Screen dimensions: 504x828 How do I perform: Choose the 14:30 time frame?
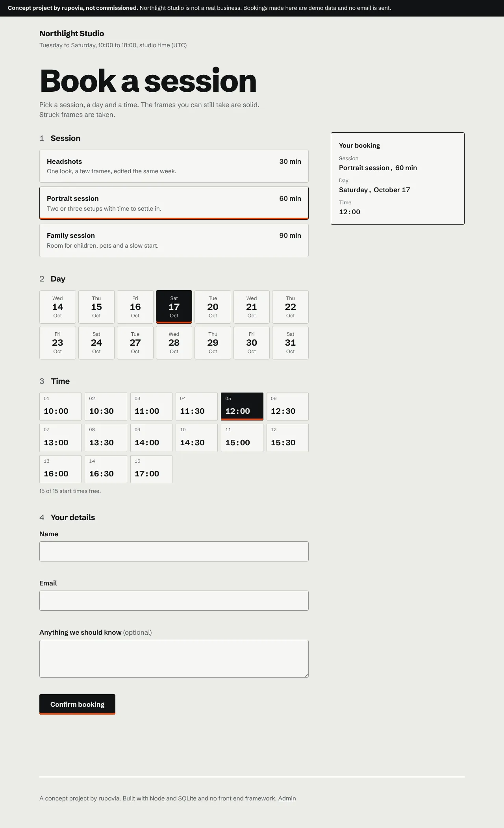(196, 438)
